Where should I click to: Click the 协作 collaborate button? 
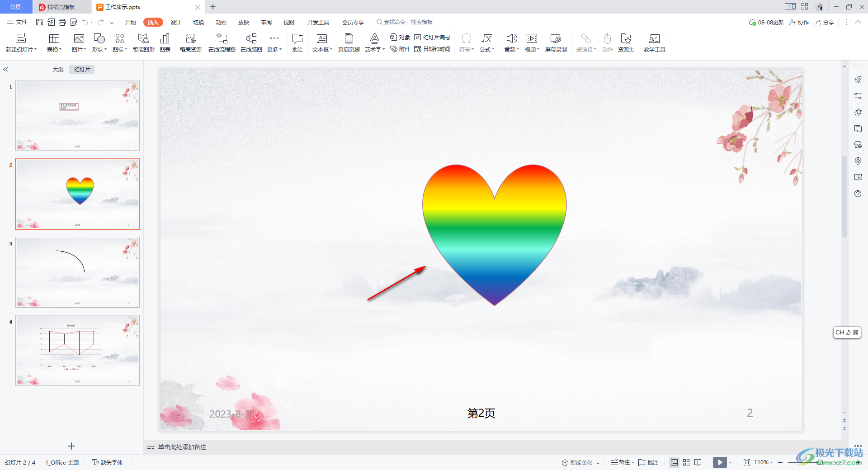pyautogui.click(x=799, y=22)
